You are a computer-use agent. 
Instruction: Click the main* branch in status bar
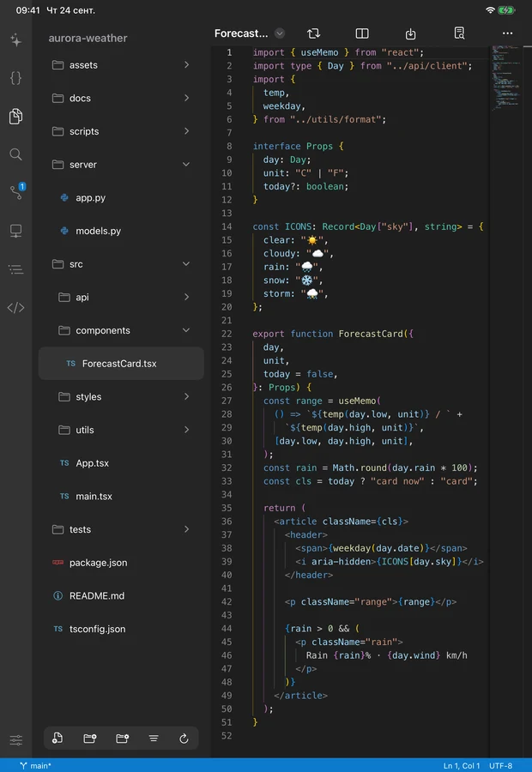coord(40,766)
